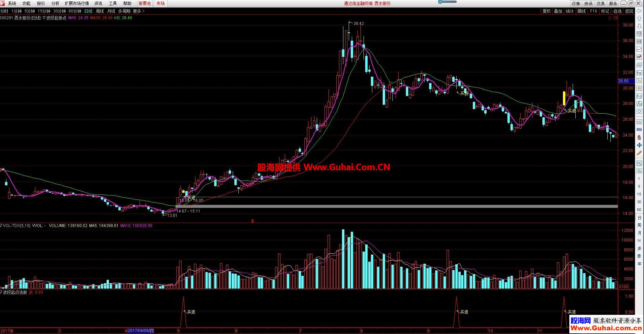Click the 行情 button at top right

point(576,3)
